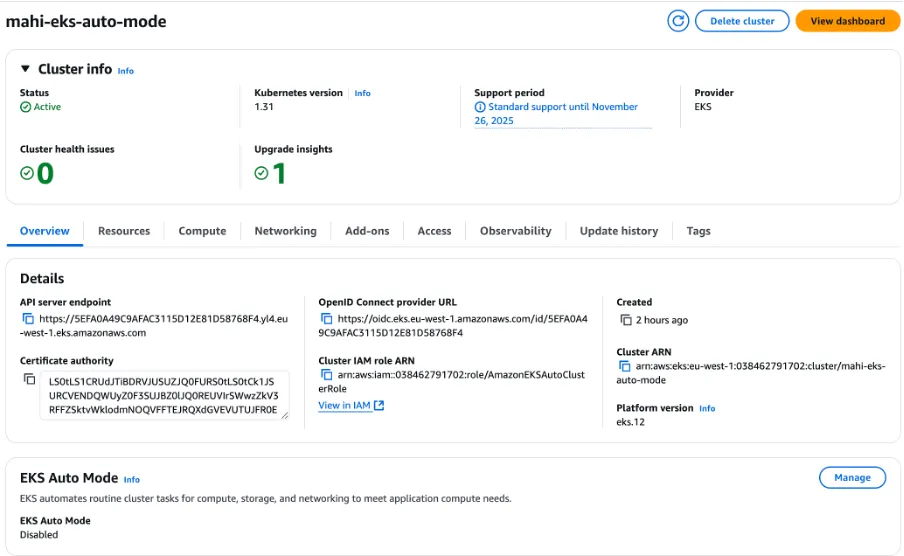Copy the OpenID Connect provider URL
This screenshot has height=556, width=904.
[x=326, y=319]
